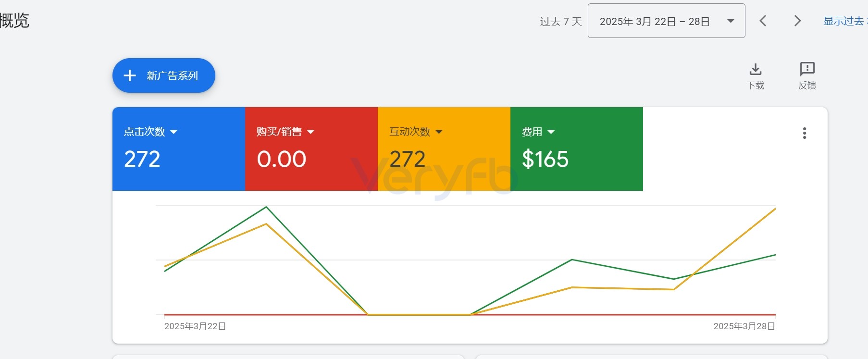
Task: Open the 反馈 feedback icon
Action: click(807, 76)
